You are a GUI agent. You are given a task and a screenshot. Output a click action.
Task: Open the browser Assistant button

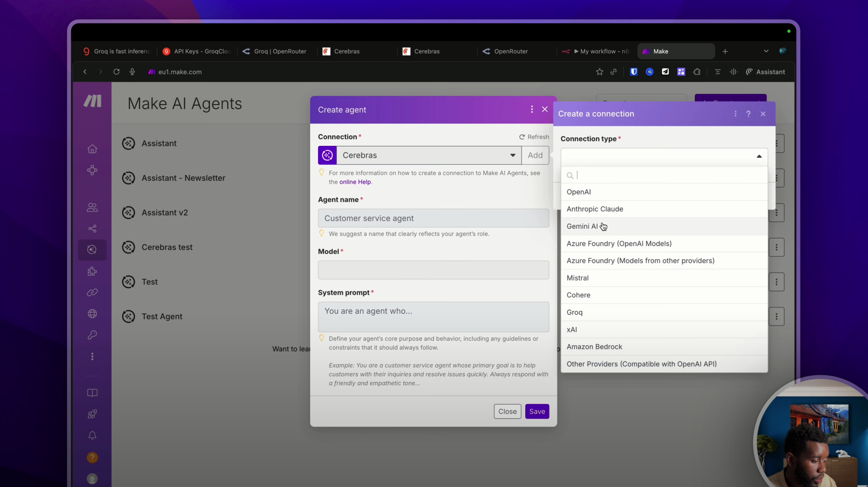[766, 72]
